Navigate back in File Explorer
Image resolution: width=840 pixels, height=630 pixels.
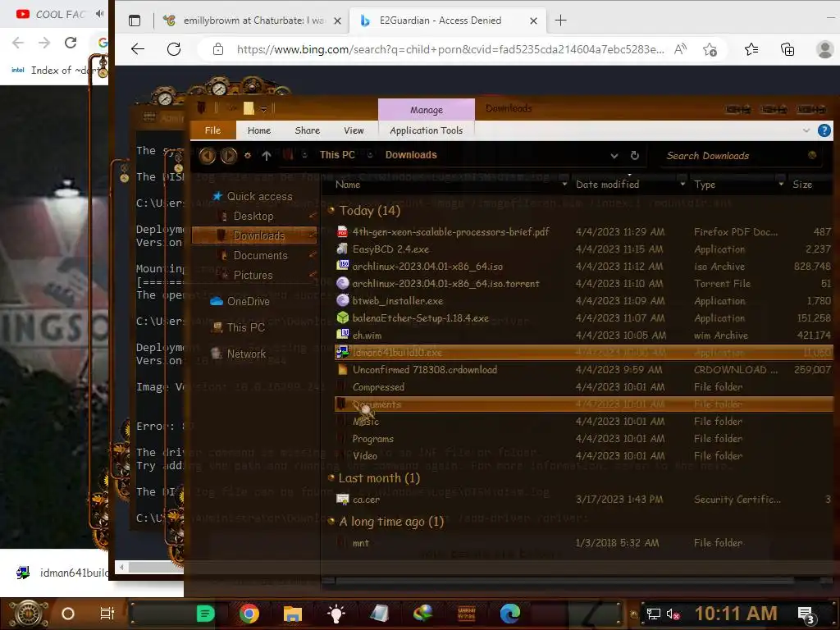[208, 155]
